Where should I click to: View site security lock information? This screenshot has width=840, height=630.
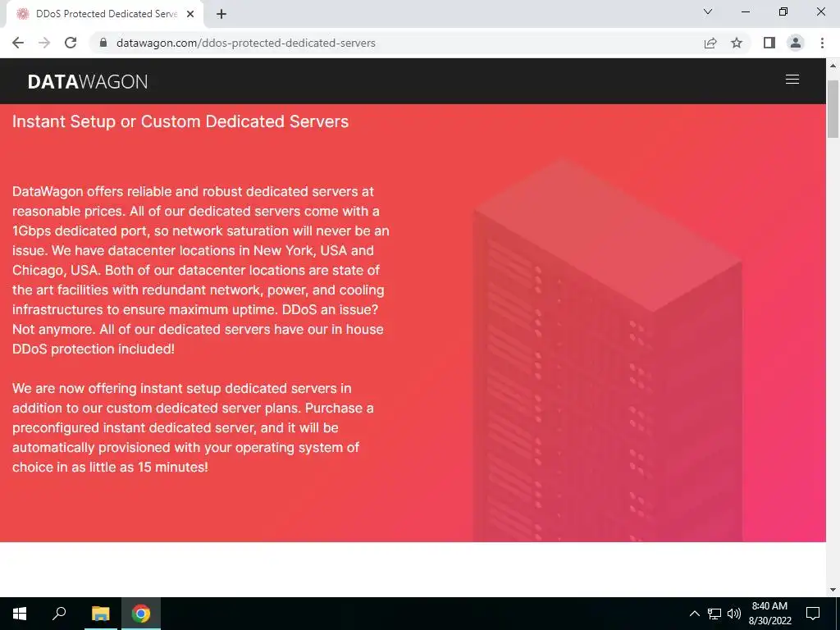(103, 43)
